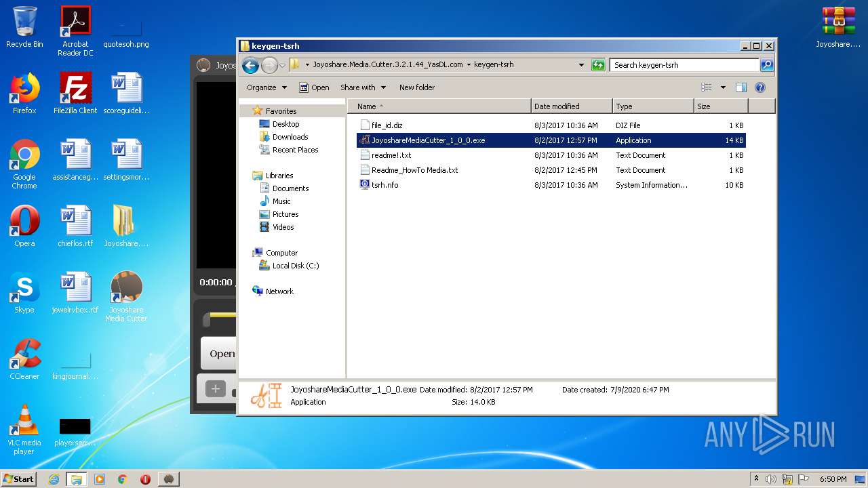This screenshot has height=488, width=868.
Task: Open Explorer help question mark icon
Action: (760, 87)
